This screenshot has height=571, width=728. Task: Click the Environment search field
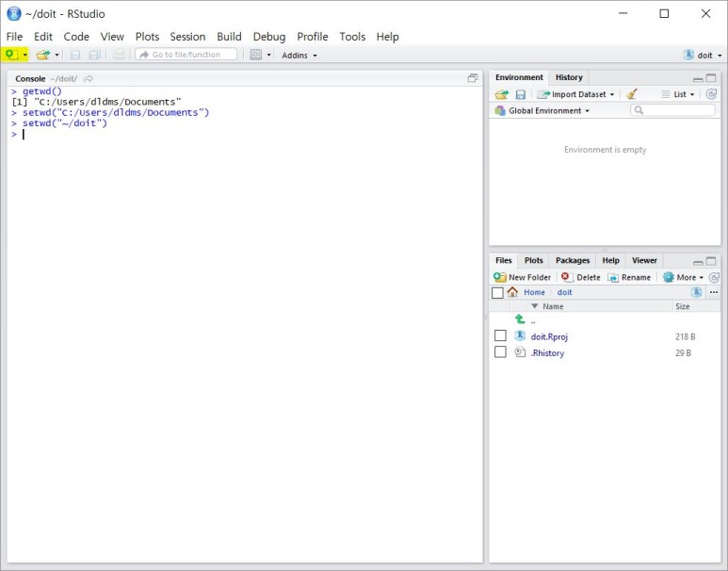[x=672, y=110]
